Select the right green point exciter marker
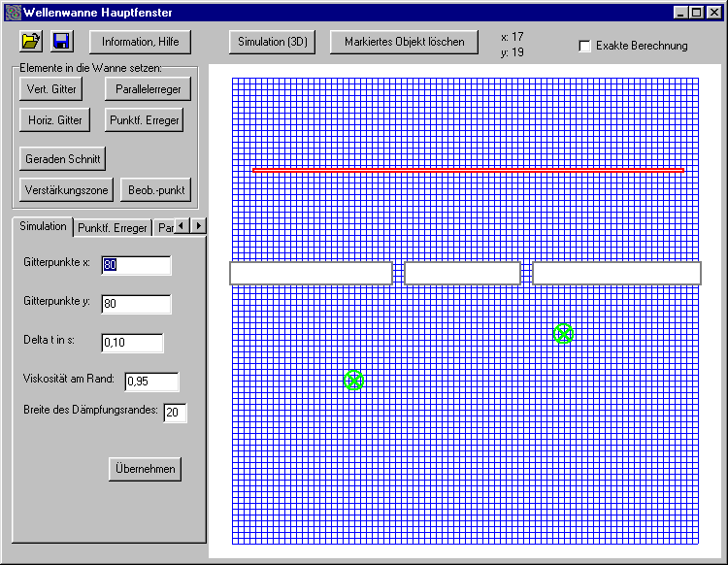 click(563, 334)
